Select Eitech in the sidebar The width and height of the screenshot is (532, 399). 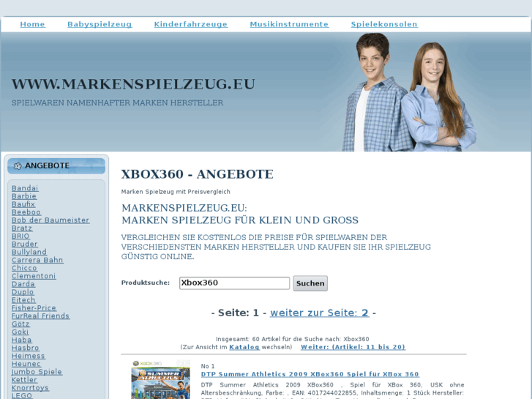(x=23, y=300)
